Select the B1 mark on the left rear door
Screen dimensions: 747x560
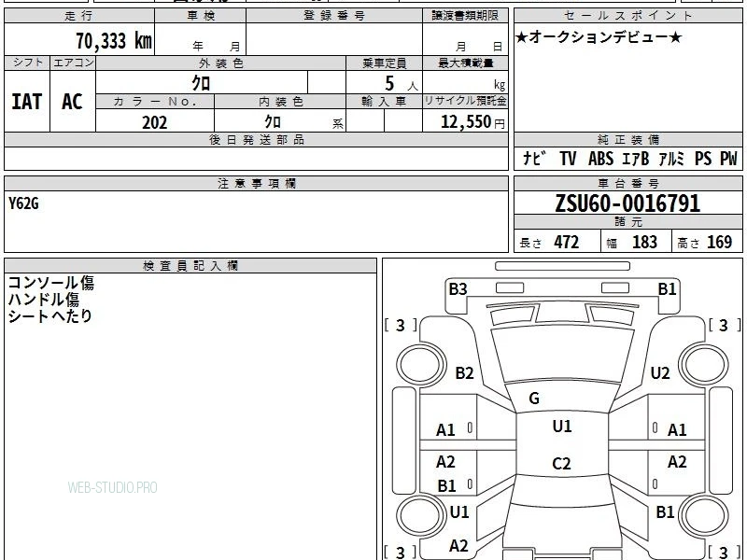(x=447, y=486)
